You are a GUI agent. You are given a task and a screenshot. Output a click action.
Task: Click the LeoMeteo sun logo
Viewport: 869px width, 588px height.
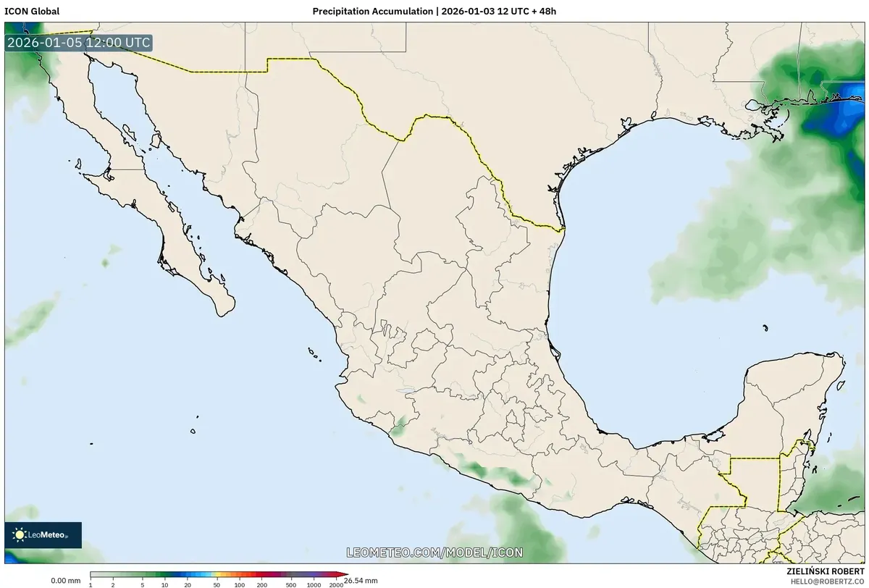(20, 535)
